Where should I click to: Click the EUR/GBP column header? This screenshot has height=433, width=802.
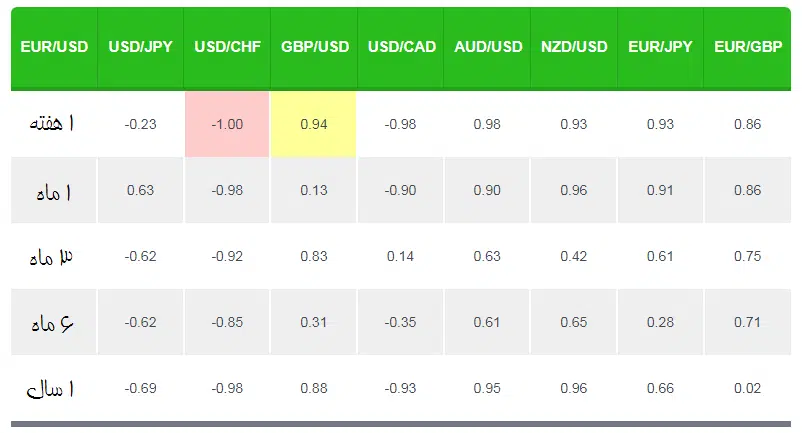(747, 47)
